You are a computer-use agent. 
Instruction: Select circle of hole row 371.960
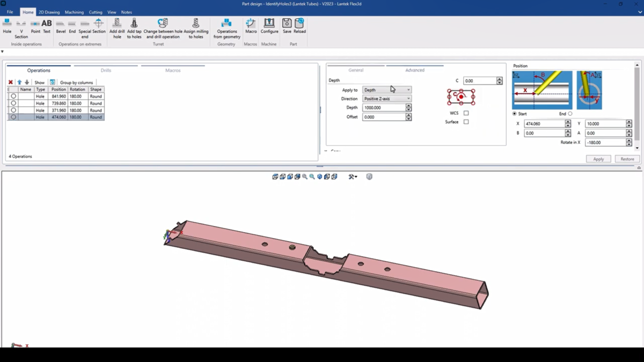coord(13,110)
